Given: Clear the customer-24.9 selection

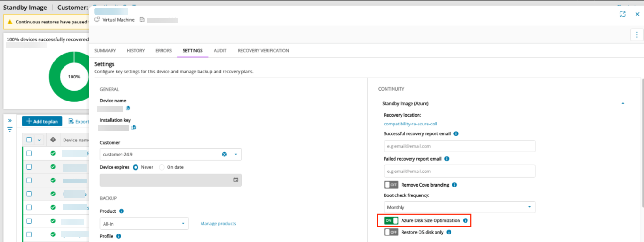Looking at the screenshot, I should [x=225, y=154].
